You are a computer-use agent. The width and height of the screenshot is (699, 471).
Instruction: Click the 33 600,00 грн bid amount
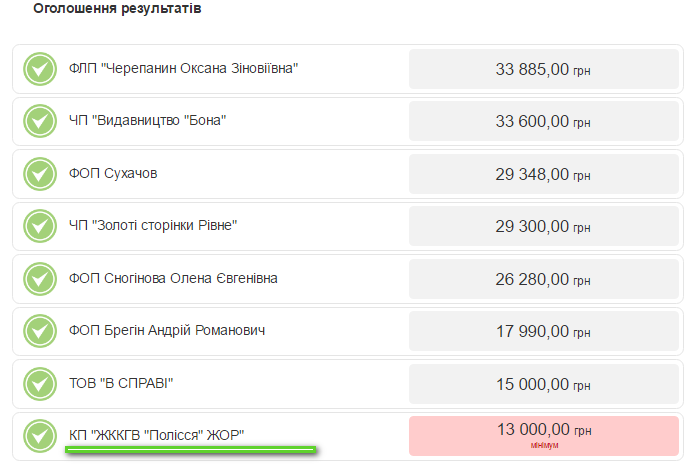point(543,121)
